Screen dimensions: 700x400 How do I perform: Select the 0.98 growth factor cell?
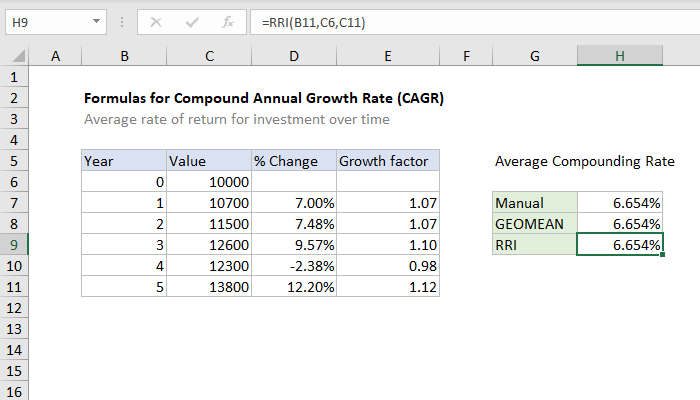pos(388,266)
